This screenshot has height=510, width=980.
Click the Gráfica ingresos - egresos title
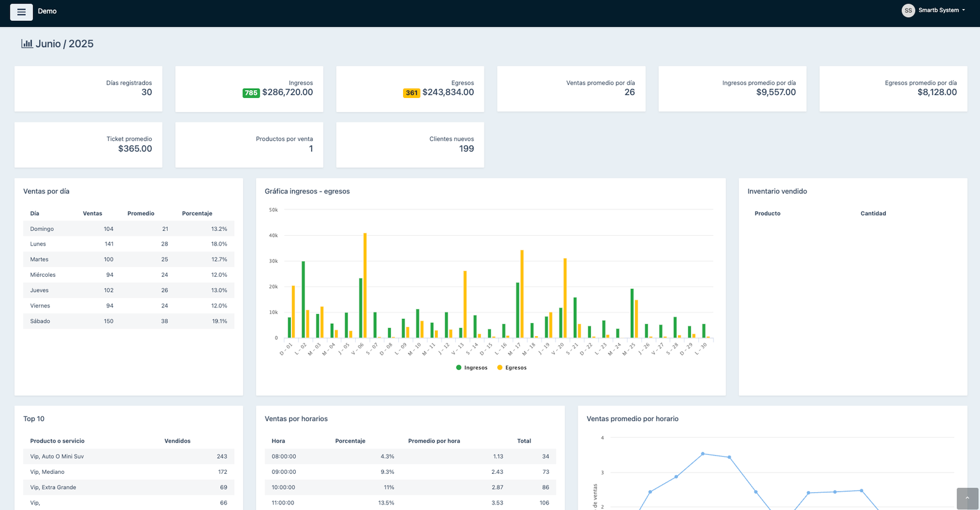(x=307, y=191)
